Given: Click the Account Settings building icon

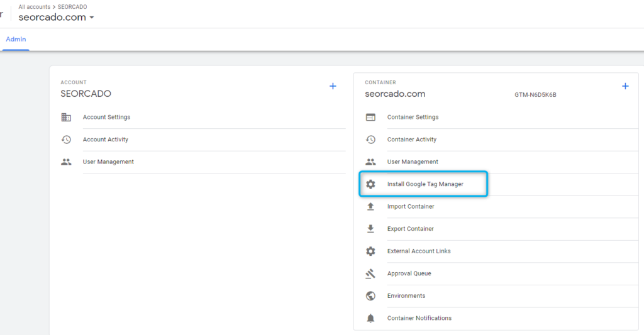Looking at the screenshot, I should [x=66, y=118].
